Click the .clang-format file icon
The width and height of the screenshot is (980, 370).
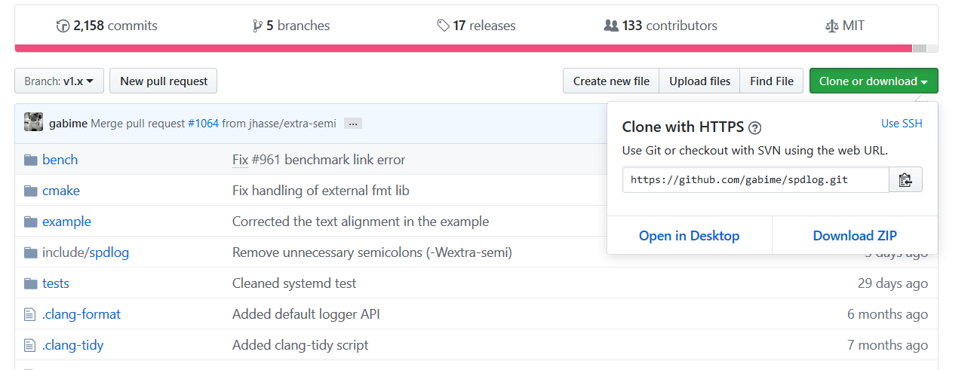point(30,314)
